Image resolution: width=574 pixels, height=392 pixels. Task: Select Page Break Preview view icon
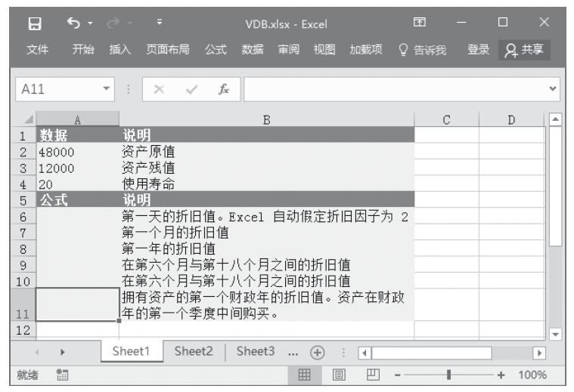(x=372, y=375)
